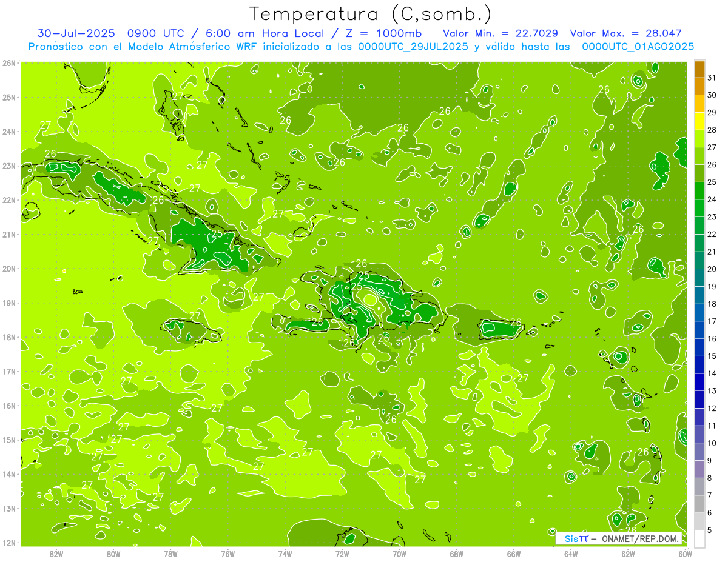Image resolution: width=728 pixels, height=562 pixels.
Task: Click the longitude label '66W'
Action: (x=514, y=554)
